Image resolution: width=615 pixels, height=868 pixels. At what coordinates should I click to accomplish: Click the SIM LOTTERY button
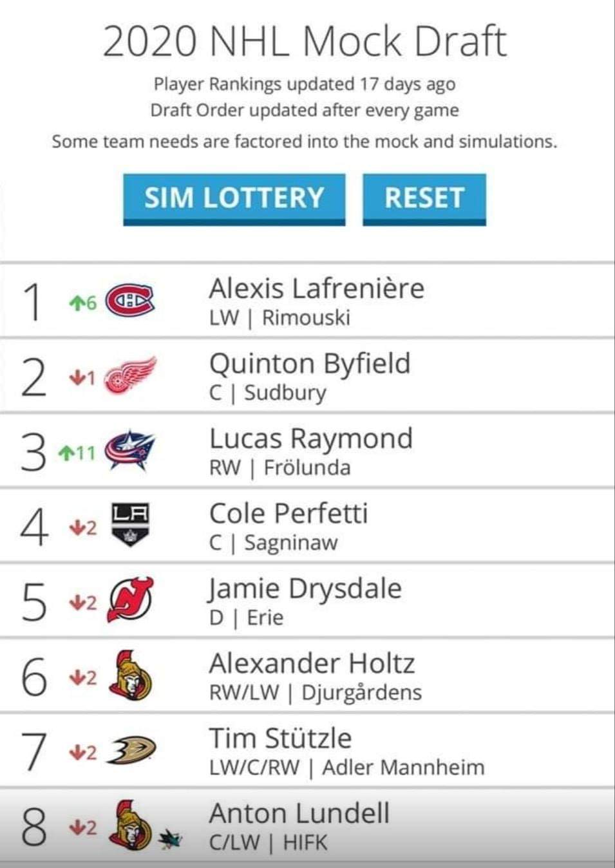234,199
